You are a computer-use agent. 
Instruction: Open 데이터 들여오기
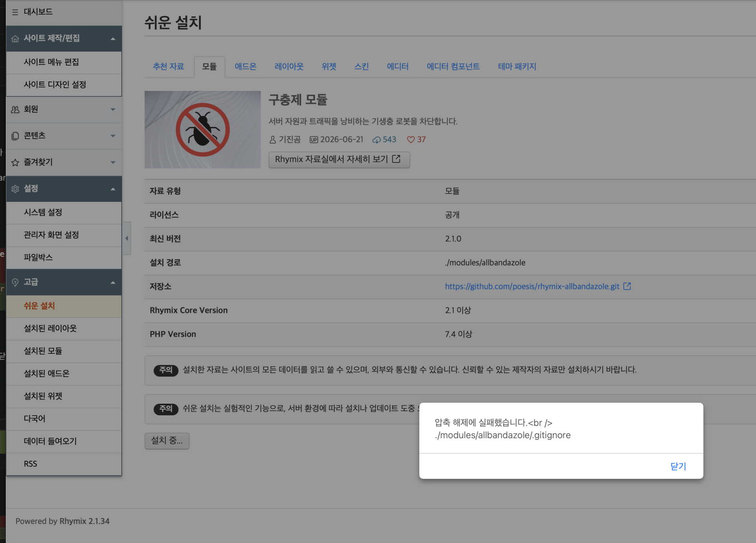(x=64, y=441)
